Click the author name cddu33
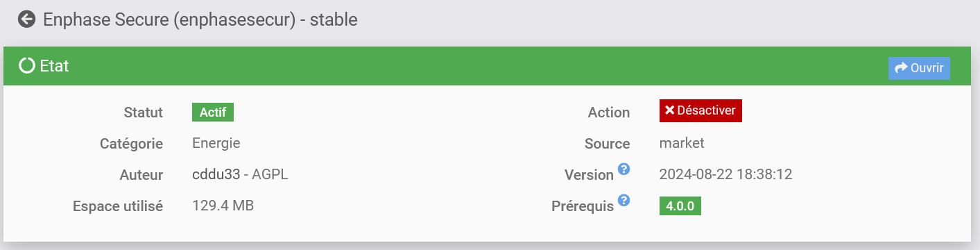The width and height of the screenshot is (980, 250). [x=216, y=174]
